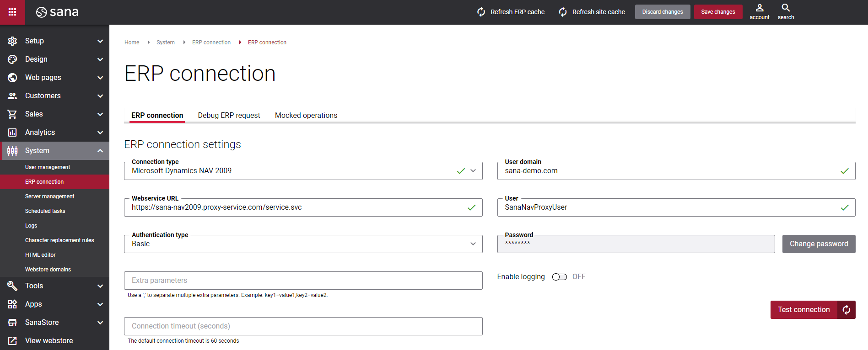Click the SanaStore shop icon
The width and height of the screenshot is (868, 350).
12,323
